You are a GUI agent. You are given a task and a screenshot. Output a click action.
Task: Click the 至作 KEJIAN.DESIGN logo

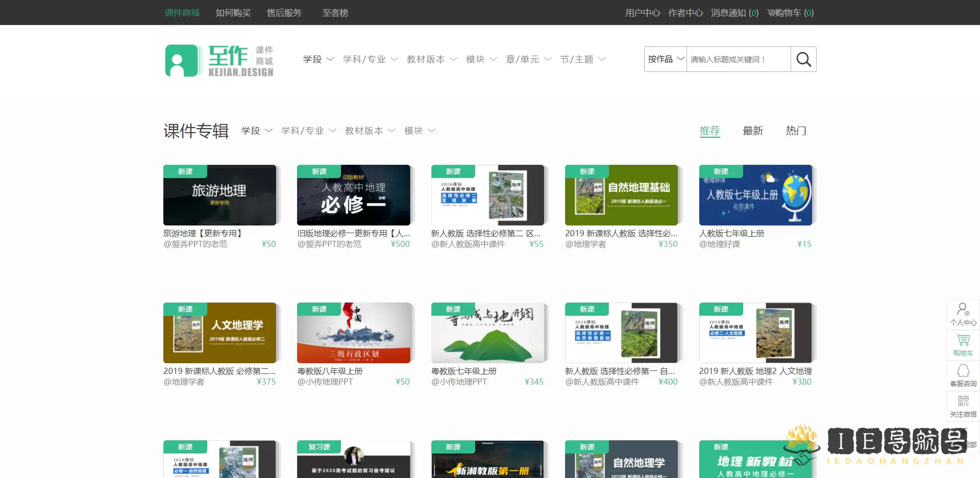219,61
